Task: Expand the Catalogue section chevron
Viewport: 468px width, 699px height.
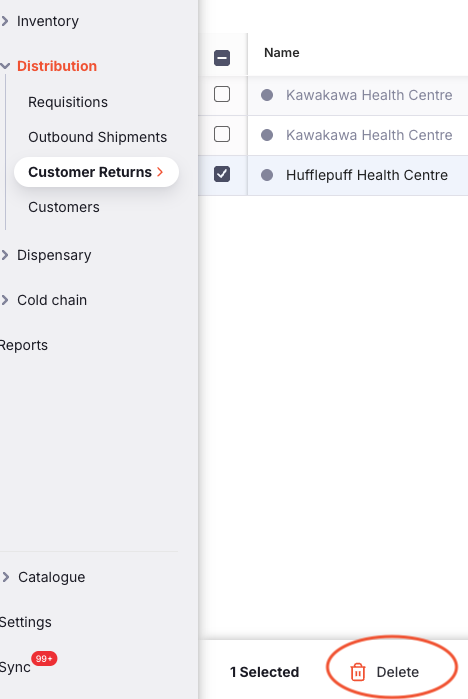Action: (6, 577)
